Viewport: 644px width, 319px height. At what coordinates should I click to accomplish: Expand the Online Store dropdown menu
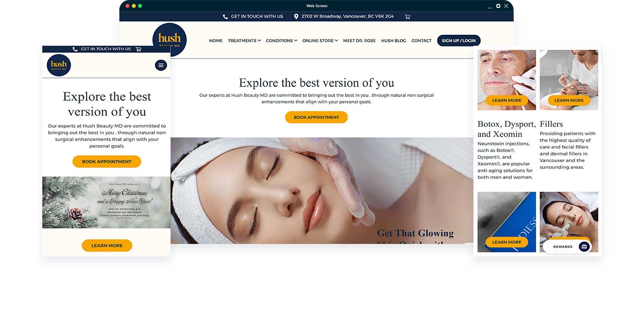pos(320,41)
